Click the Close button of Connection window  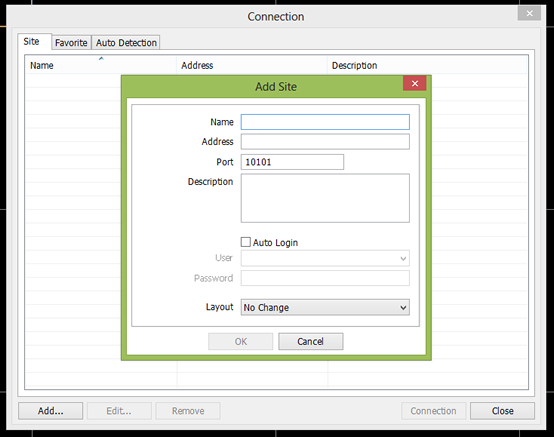coord(502,411)
